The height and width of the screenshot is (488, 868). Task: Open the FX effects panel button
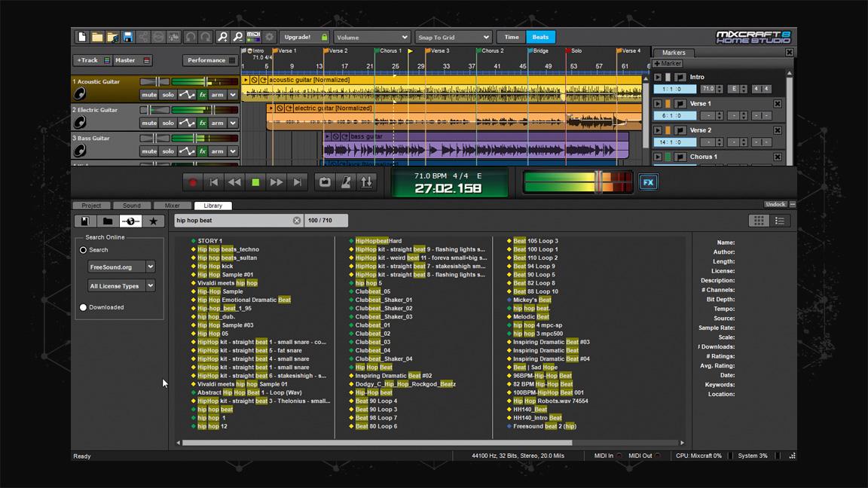tap(648, 181)
